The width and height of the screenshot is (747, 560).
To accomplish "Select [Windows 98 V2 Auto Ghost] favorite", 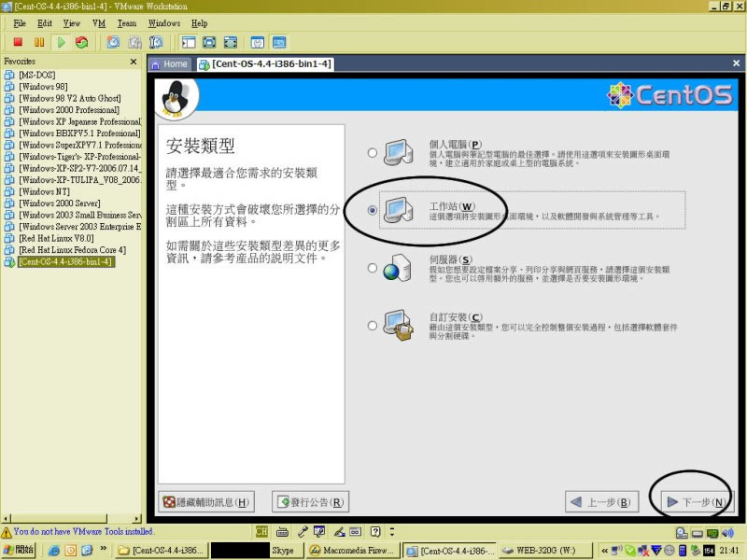I will (x=69, y=99).
